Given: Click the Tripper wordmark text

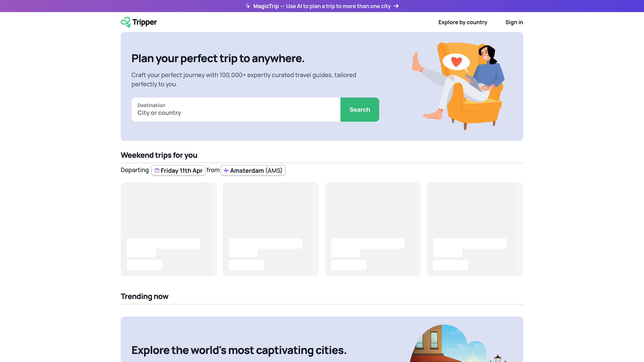Looking at the screenshot, I should [144, 22].
